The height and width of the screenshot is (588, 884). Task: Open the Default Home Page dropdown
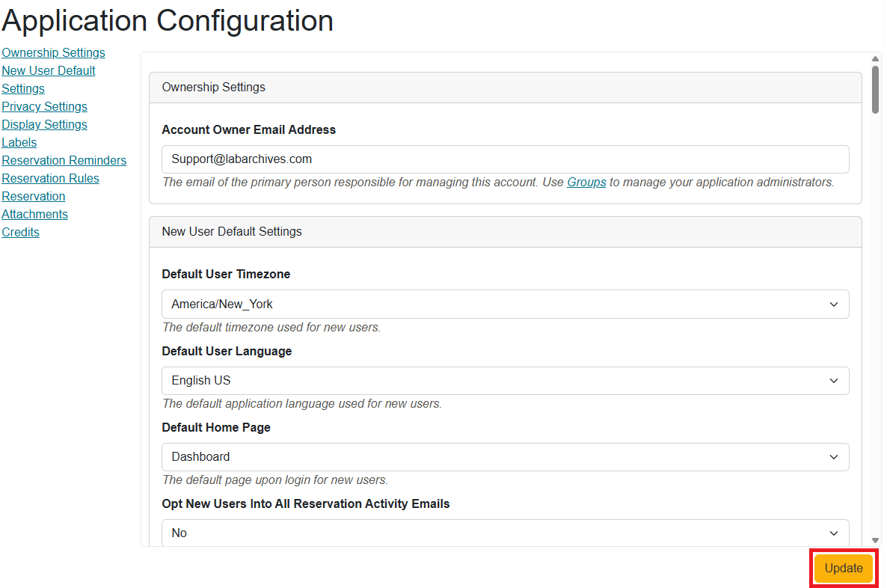505,456
